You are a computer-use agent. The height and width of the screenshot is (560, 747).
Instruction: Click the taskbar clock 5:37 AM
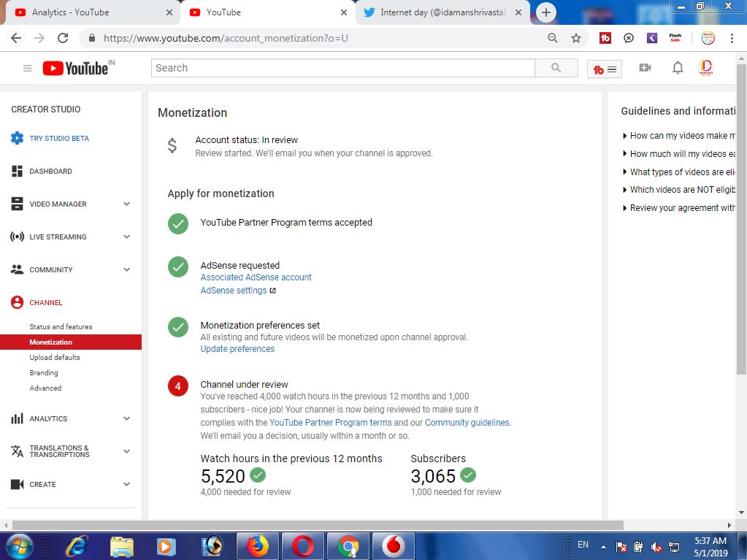pyautogui.click(x=710, y=540)
